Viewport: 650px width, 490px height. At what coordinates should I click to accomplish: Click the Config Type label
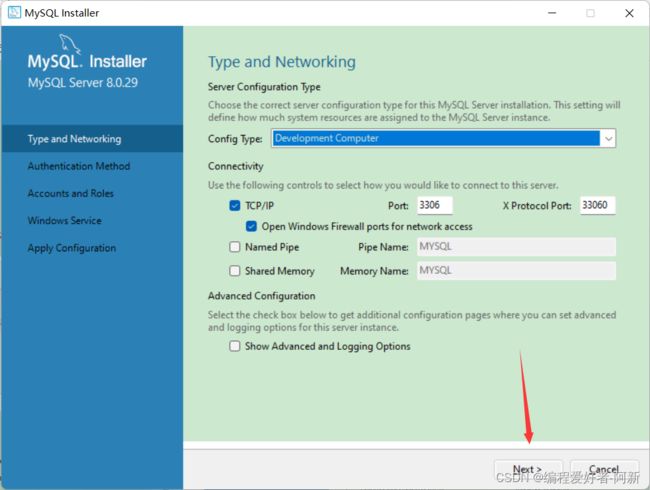pyautogui.click(x=235, y=139)
